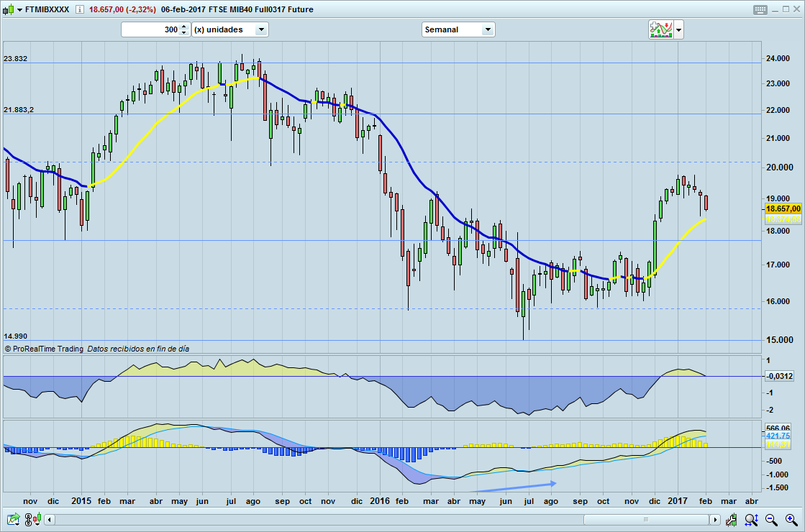The width and height of the screenshot is (805, 532).
Task: Click the candlestick chart icon beside FTMIBXXXX
Action: pos(8,9)
